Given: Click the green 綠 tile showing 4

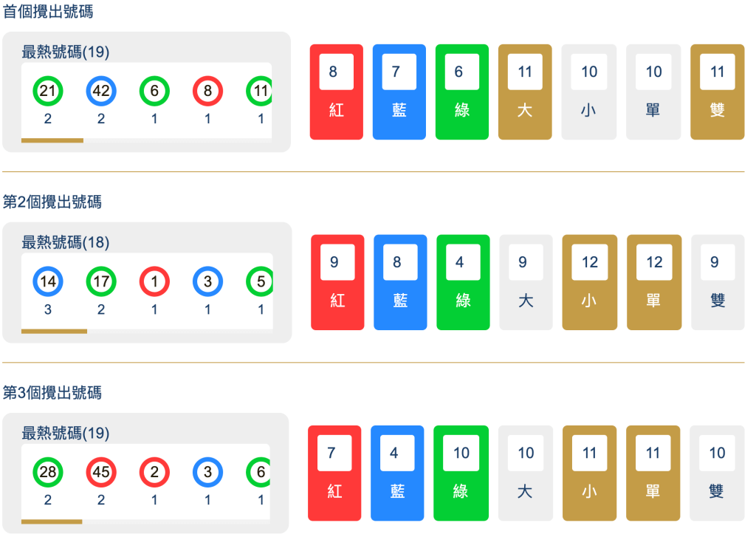Looking at the screenshot, I should pyautogui.click(x=464, y=282).
